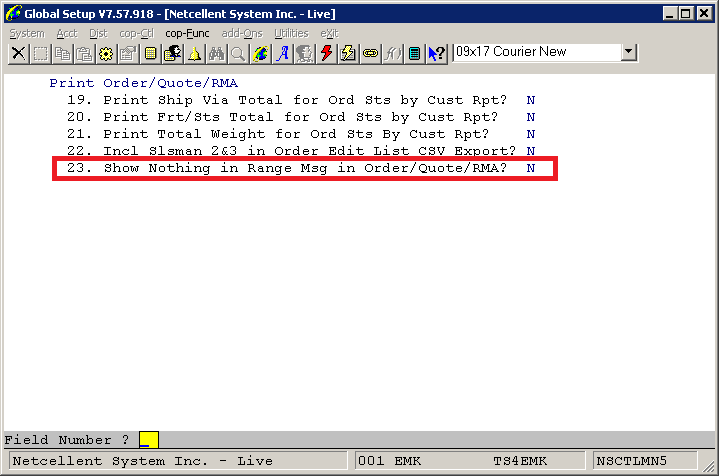719x476 pixels.
Task: Open the font size dropdown arrow
Action: pyautogui.click(x=629, y=52)
